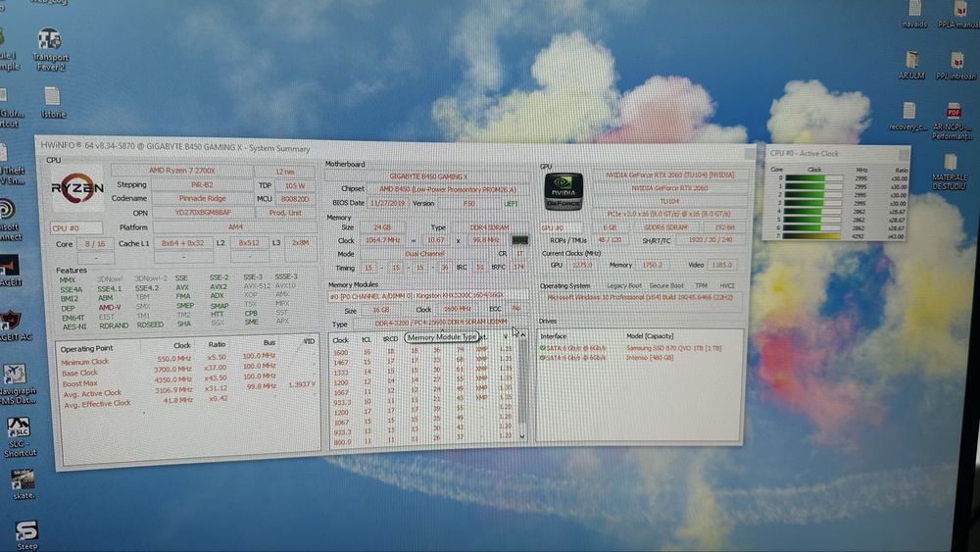Open the GPU #0 selector dropdown
This screenshot has width=980, height=552.
coord(562,227)
